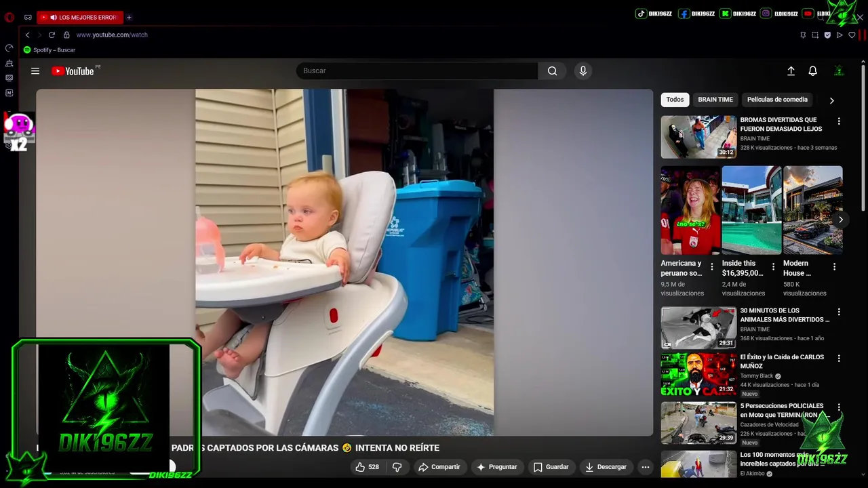The height and width of the screenshot is (488, 868).
Task: Open options for 5 Persecuciones POLICIALES video
Action: (839, 407)
